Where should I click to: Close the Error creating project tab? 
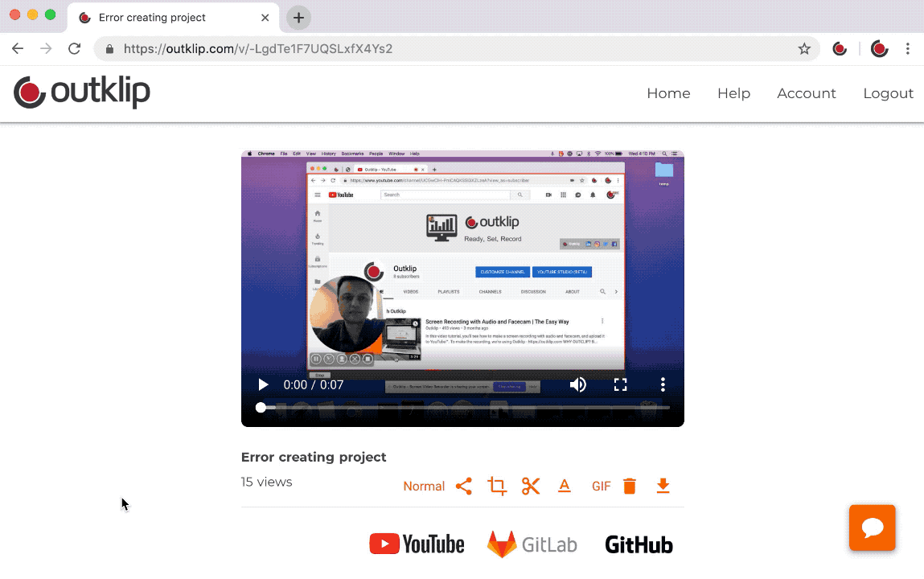(x=265, y=18)
